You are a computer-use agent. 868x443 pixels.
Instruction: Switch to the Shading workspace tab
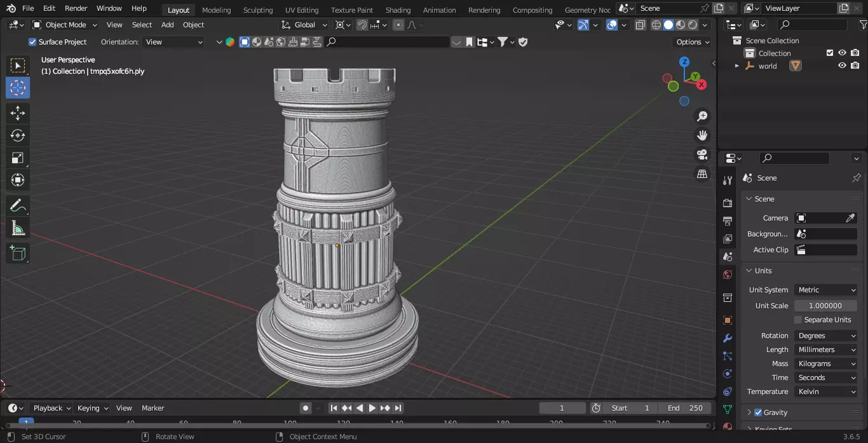(398, 10)
